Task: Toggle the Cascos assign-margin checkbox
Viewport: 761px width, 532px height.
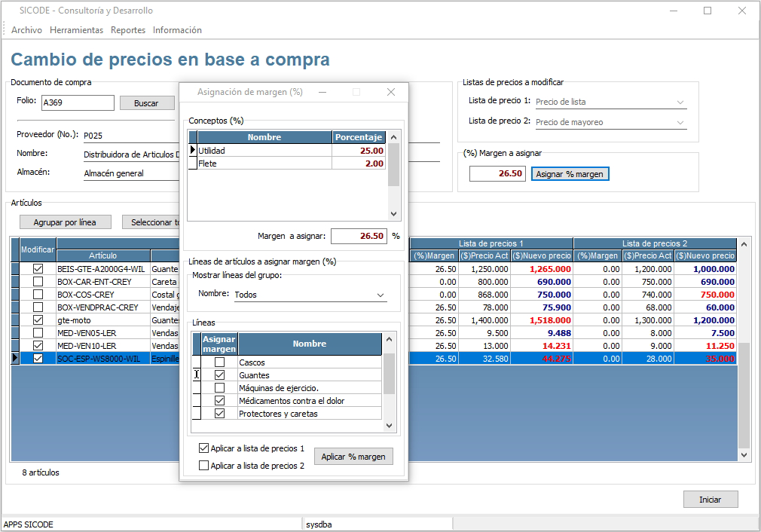Action: 219,362
